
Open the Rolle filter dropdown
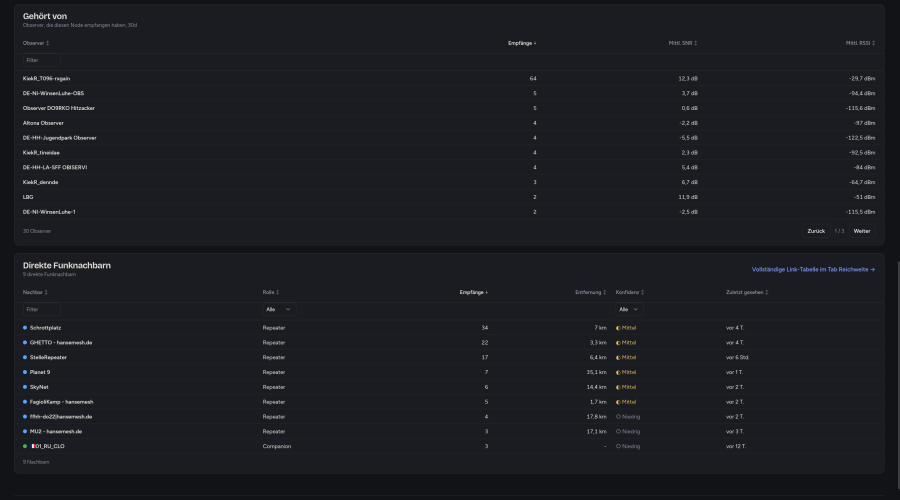(278, 309)
